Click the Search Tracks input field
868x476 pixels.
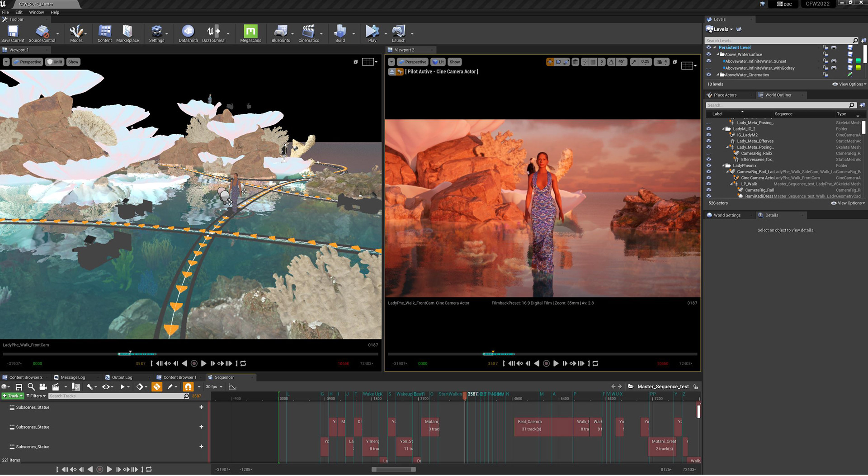click(x=116, y=396)
